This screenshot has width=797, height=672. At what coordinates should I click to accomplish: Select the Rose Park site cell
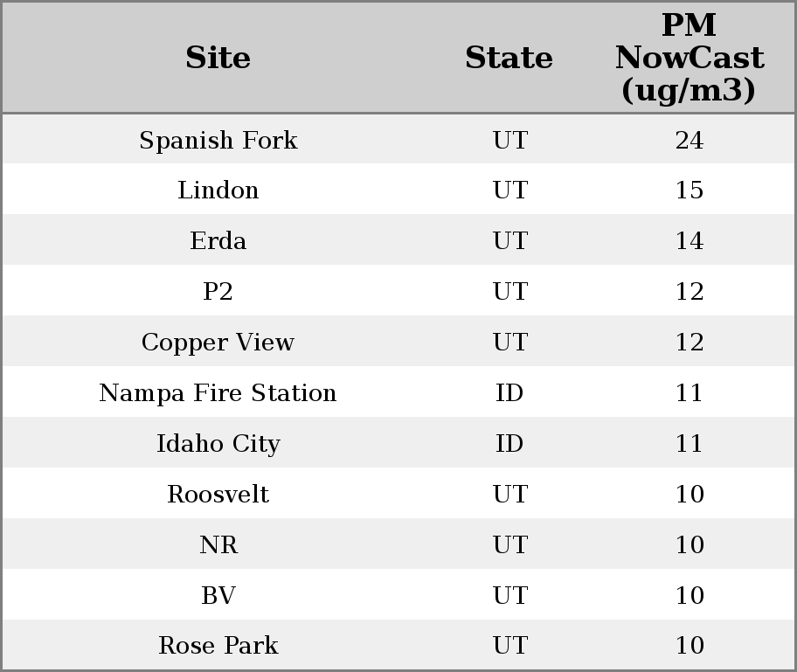tap(218, 646)
